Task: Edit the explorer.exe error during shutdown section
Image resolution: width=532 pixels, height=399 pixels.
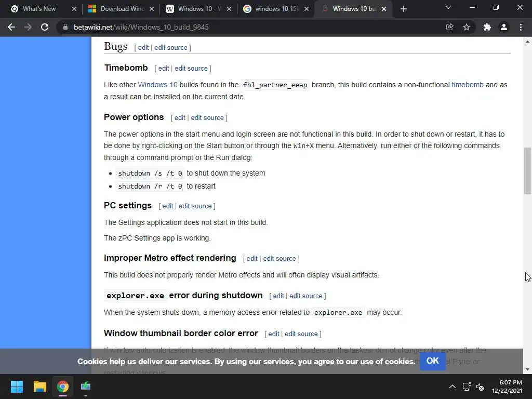Action: [x=278, y=296]
